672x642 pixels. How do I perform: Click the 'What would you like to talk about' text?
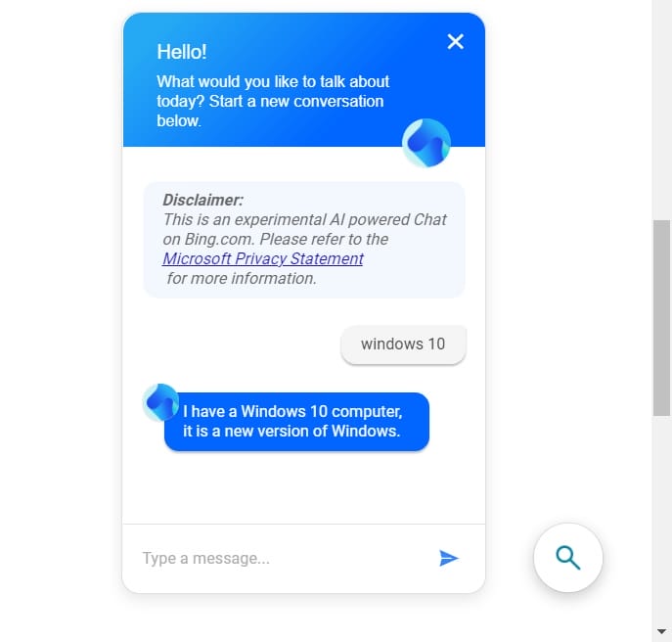(x=273, y=81)
